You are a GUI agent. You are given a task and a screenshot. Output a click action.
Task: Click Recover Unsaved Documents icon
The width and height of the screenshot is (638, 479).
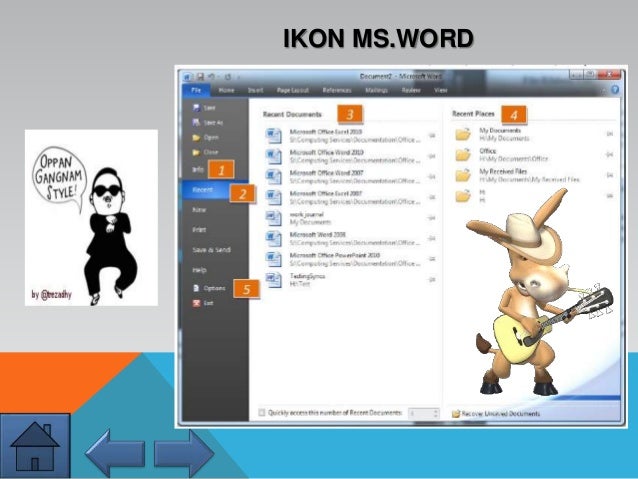(x=456, y=413)
